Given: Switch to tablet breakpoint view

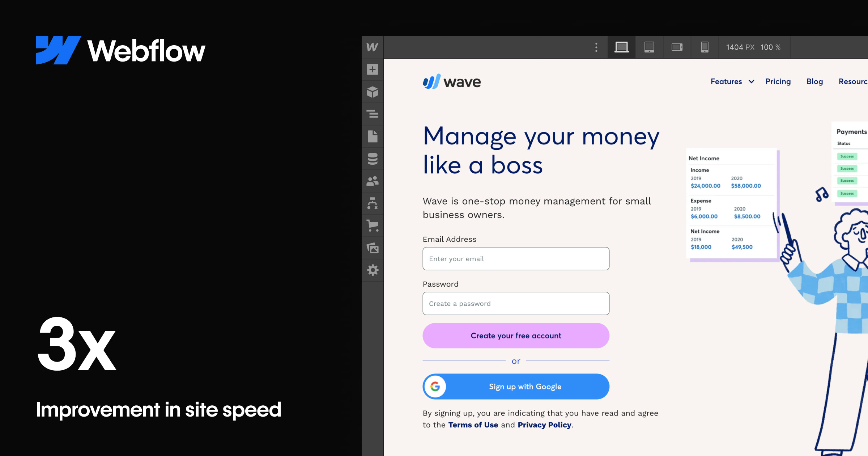Looking at the screenshot, I should [649, 47].
